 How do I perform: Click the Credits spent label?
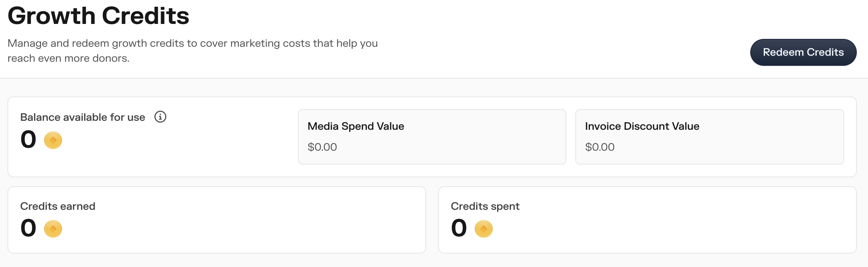(x=485, y=206)
